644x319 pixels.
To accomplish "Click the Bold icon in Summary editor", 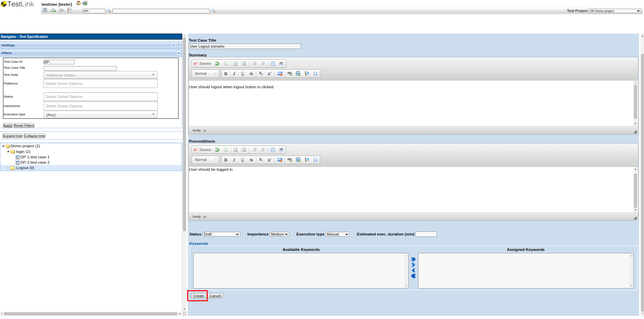I will tap(226, 74).
